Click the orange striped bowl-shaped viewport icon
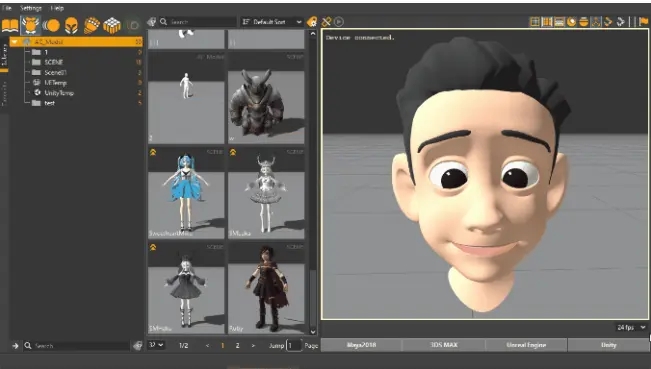 click(x=584, y=22)
